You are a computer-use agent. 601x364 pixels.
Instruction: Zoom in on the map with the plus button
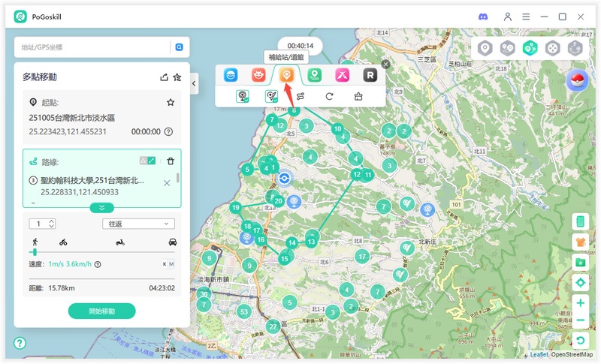pyautogui.click(x=580, y=303)
